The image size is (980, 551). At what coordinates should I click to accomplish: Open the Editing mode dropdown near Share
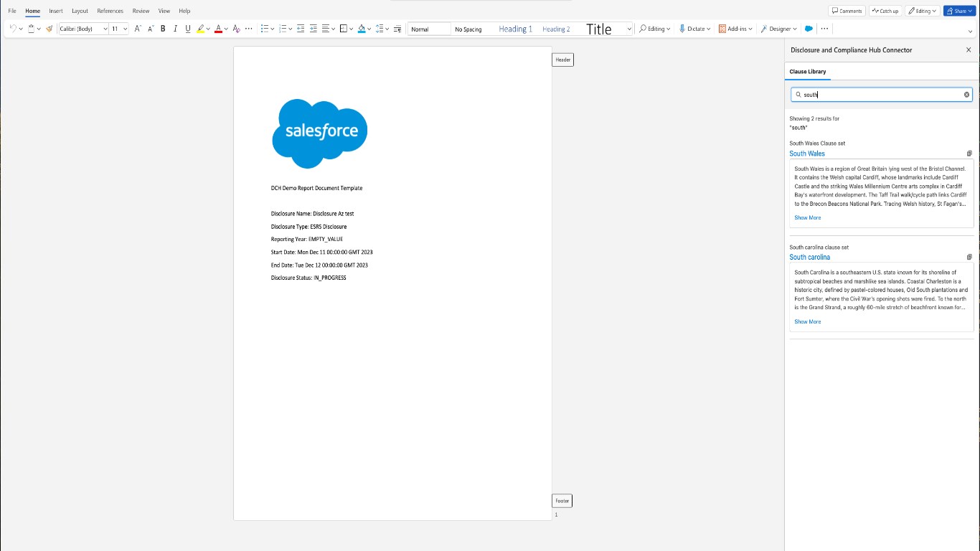click(x=922, y=11)
